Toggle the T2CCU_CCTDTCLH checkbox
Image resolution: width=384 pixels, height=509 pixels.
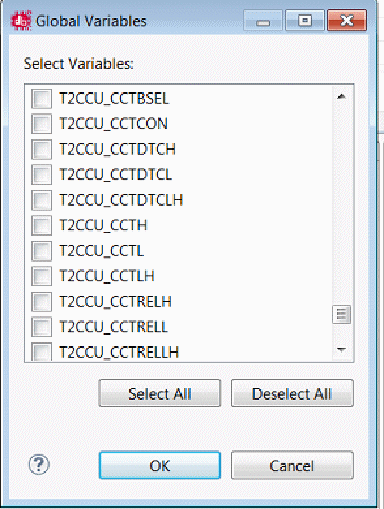click(x=41, y=200)
